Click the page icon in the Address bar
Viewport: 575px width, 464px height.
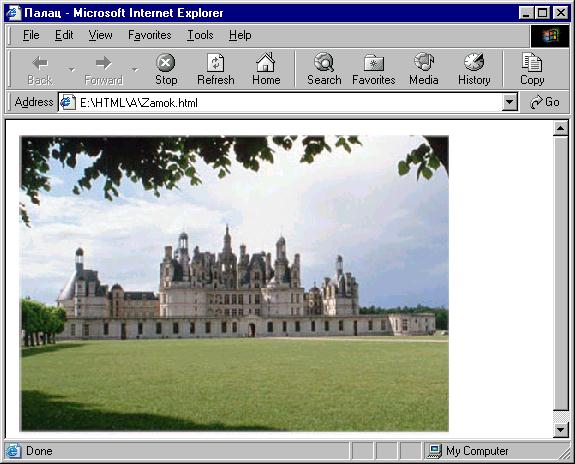[68, 102]
